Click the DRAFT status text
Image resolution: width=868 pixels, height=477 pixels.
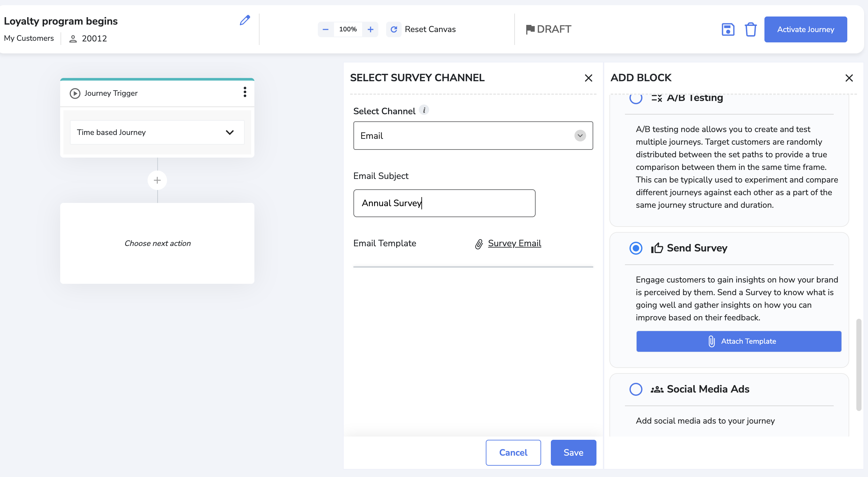click(x=554, y=29)
